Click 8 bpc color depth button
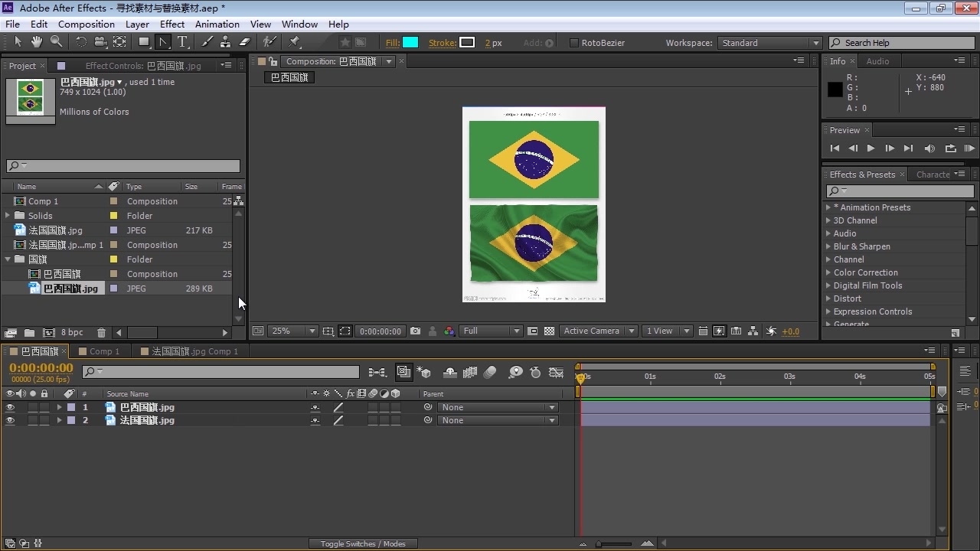The height and width of the screenshot is (551, 980). coord(72,333)
